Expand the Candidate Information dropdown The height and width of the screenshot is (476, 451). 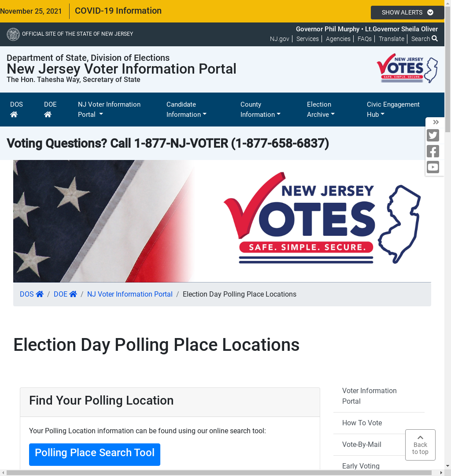(186, 109)
